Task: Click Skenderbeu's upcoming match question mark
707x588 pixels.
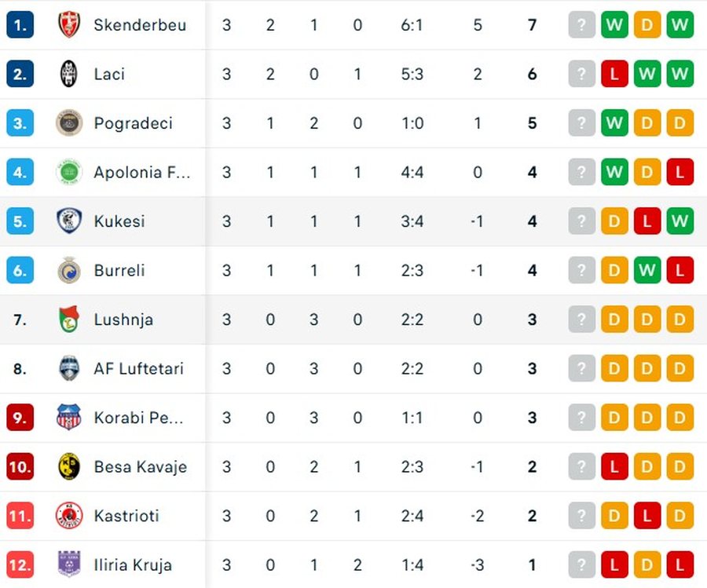Action: pyautogui.click(x=581, y=25)
